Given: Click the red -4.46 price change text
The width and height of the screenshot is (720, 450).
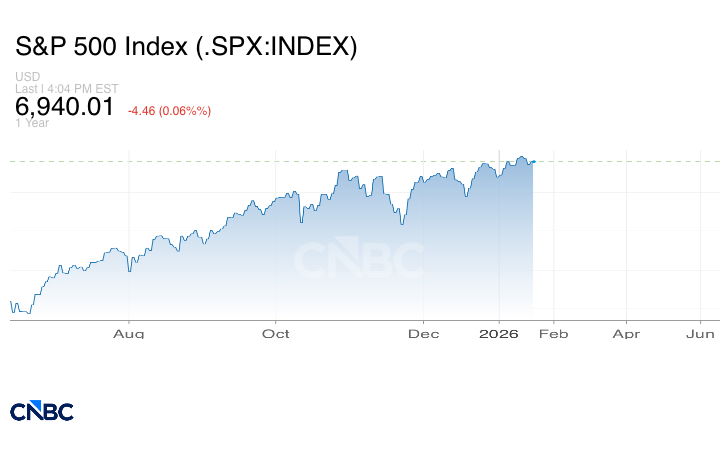Looking at the screenshot, I should click(168, 110).
